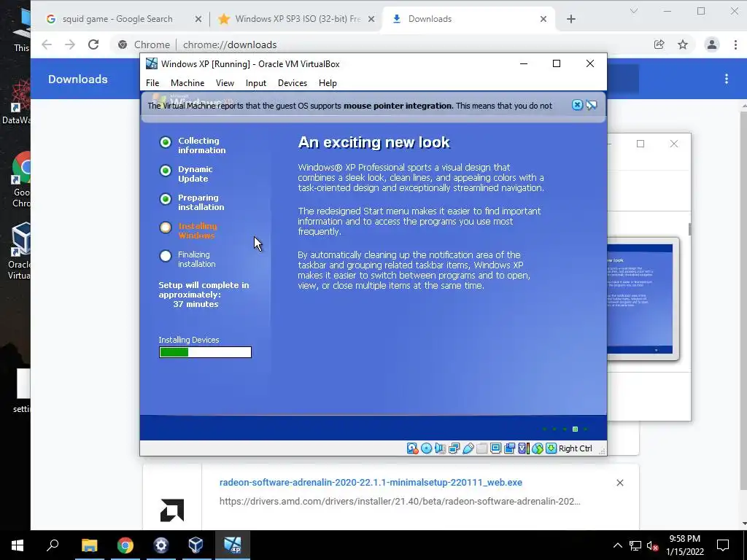The height and width of the screenshot is (560, 747).
Task: Click the 'An exciting new look' heading
Action: coord(374,142)
